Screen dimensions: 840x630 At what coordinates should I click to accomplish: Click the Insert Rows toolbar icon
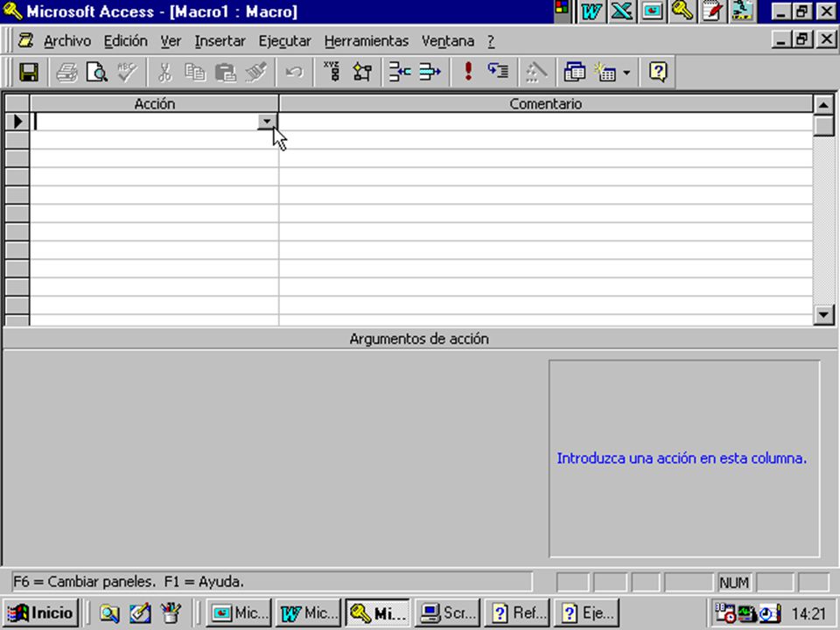point(400,72)
